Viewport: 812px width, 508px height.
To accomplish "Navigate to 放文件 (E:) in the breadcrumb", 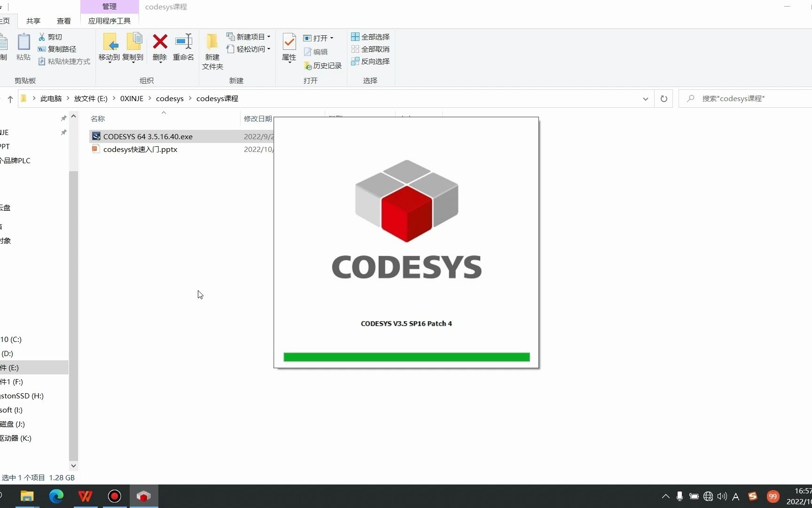I will (x=91, y=98).
